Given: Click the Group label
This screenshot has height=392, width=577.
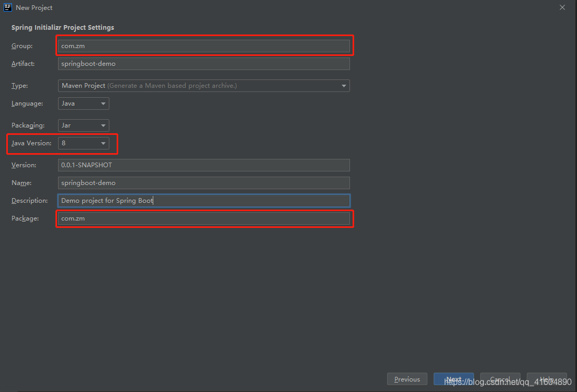Looking at the screenshot, I should [x=22, y=46].
